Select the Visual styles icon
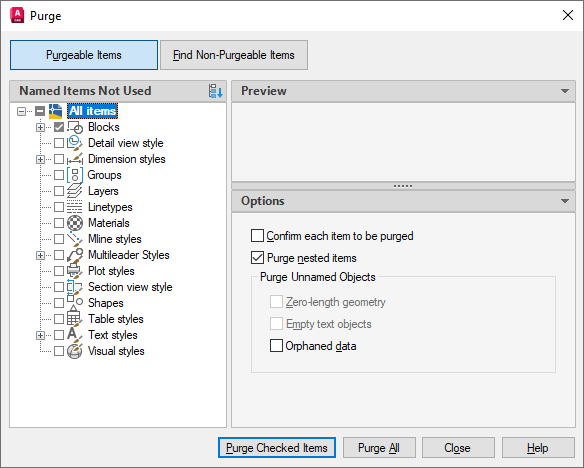584x468 pixels. [75, 351]
